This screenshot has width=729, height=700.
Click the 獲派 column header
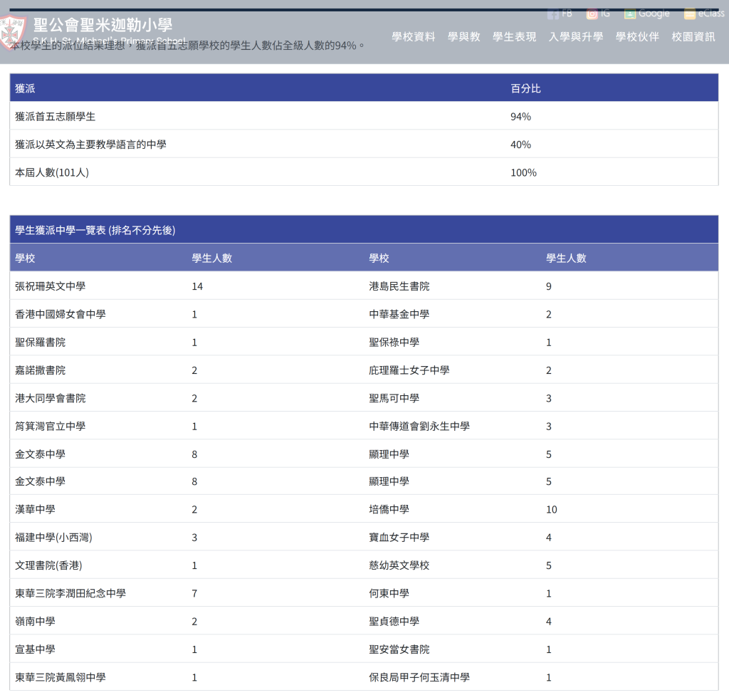[x=25, y=88]
